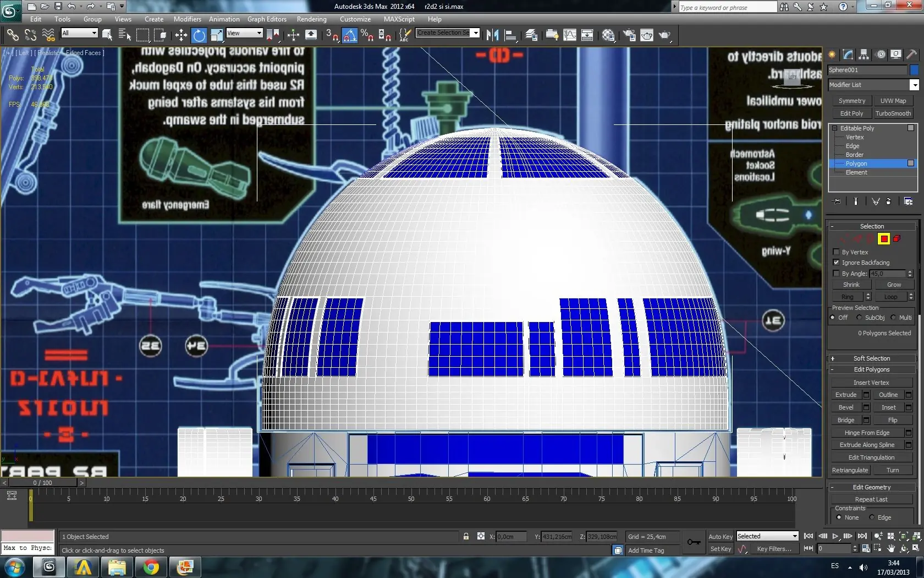The width and height of the screenshot is (924, 578).
Task: Open Select by Name dialog
Action: coord(125,35)
